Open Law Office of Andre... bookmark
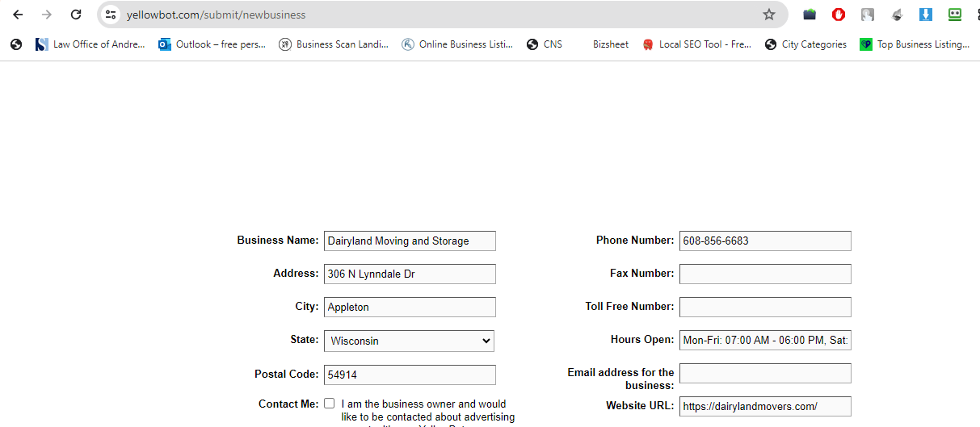 [90, 44]
